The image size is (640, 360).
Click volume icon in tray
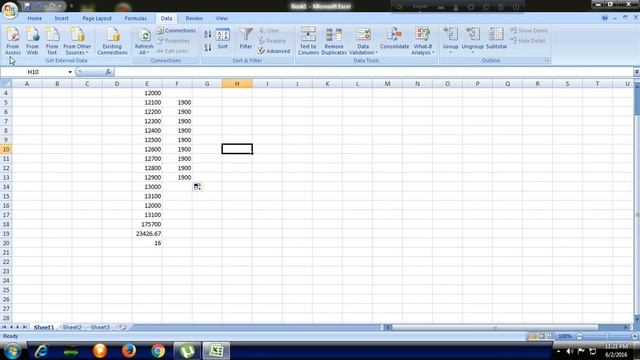(570, 351)
